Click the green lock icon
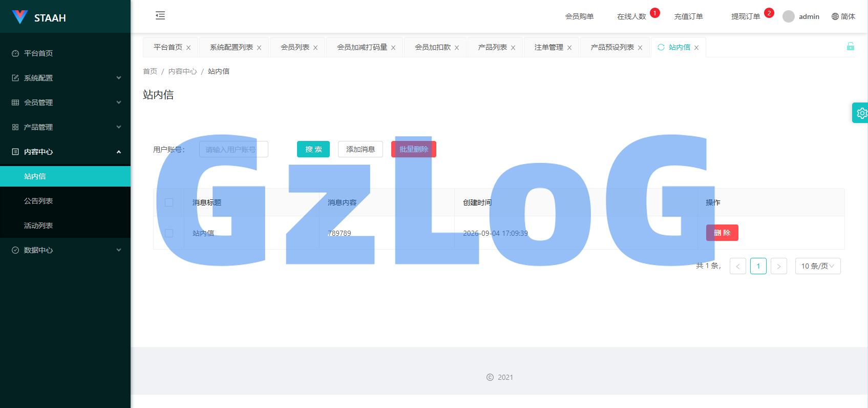This screenshot has height=408, width=868. coord(851,46)
